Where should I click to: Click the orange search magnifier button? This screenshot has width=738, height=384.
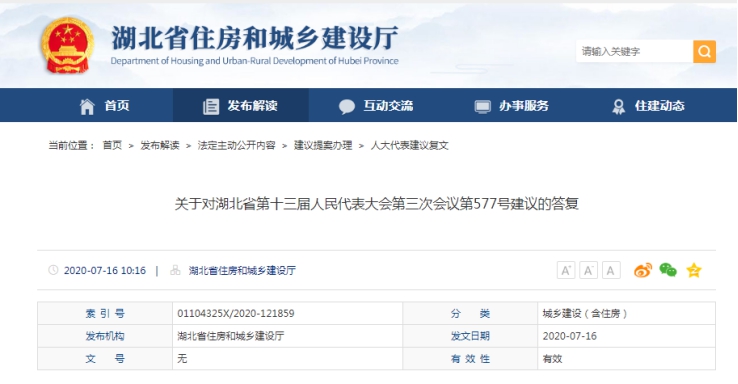click(704, 51)
